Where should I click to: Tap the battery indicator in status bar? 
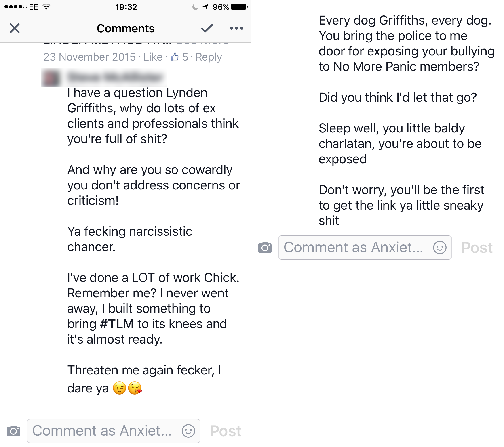click(239, 7)
